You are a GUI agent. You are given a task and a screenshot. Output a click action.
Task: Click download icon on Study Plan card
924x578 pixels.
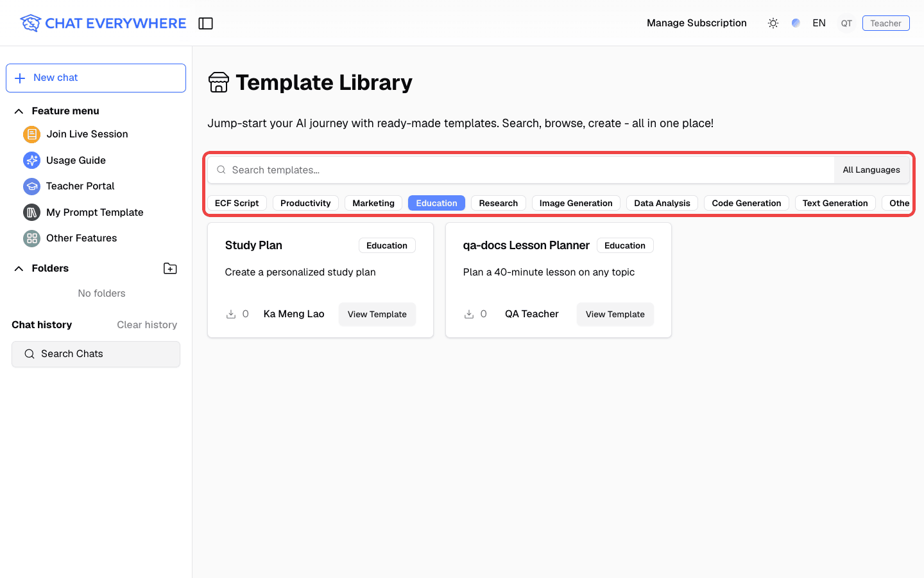[231, 314]
